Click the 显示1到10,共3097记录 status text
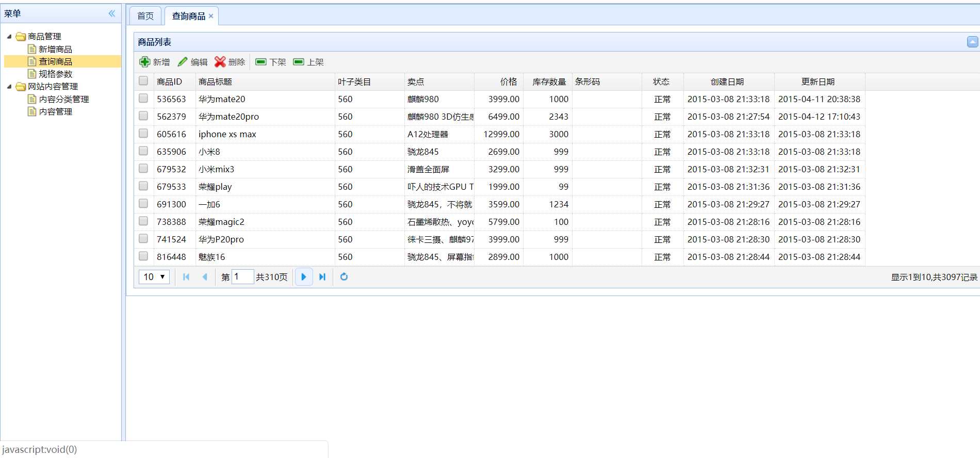Image resolution: width=980 pixels, height=458 pixels. (x=934, y=277)
